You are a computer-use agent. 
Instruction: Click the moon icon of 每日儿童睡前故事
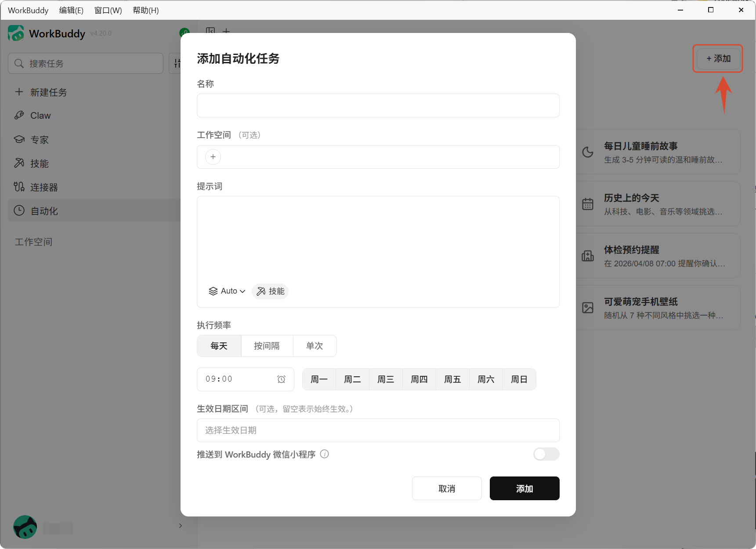588,152
